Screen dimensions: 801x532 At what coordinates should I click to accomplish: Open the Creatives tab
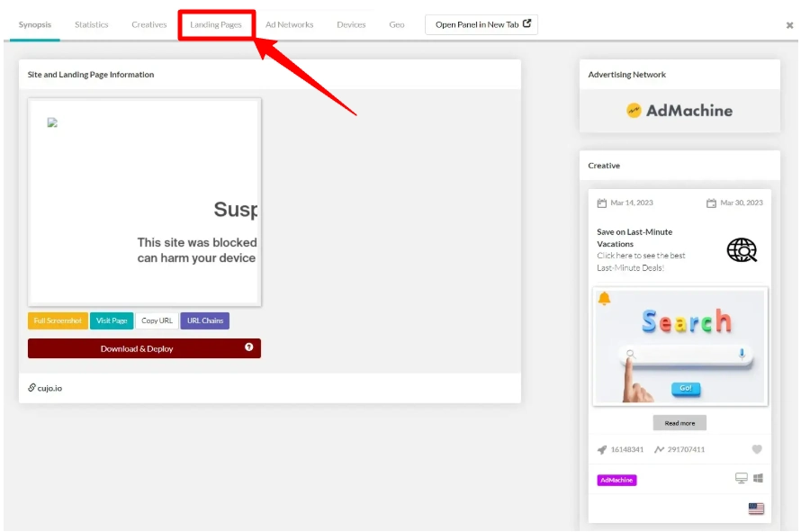[148, 24]
